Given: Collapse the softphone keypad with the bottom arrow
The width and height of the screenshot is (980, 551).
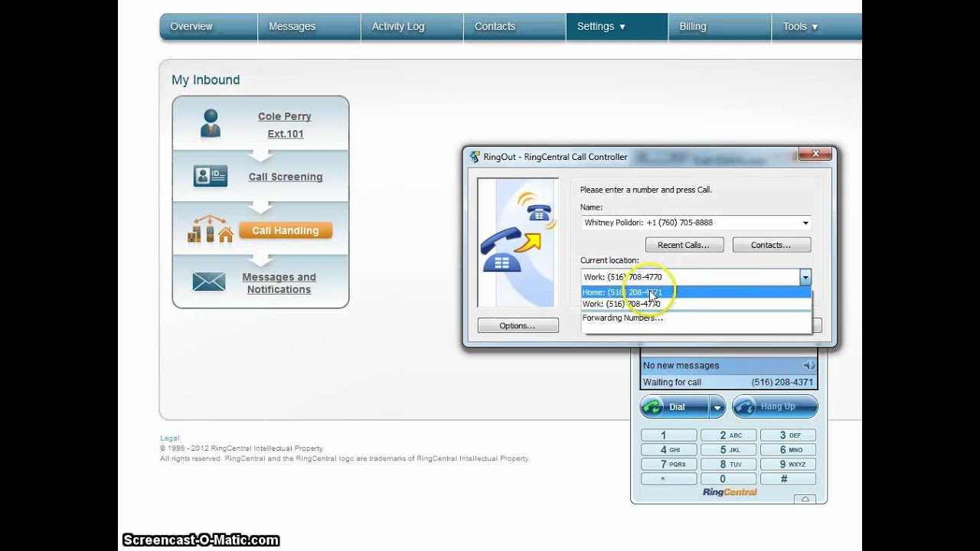Looking at the screenshot, I should click(804, 500).
